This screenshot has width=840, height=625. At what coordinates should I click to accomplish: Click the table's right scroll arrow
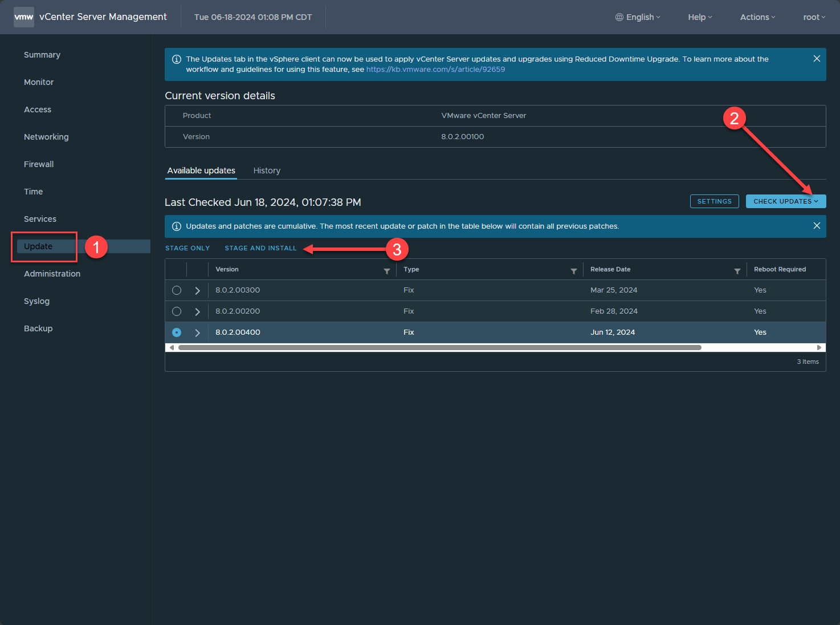(819, 347)
